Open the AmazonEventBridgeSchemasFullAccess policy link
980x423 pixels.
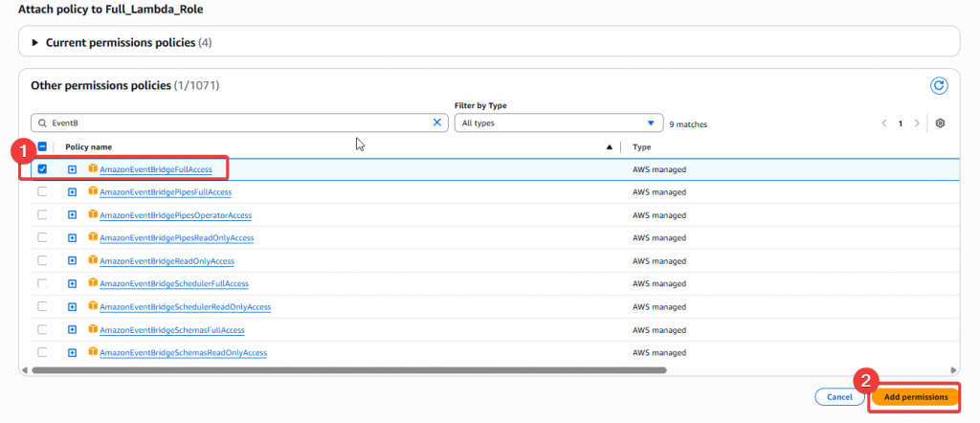172,330
